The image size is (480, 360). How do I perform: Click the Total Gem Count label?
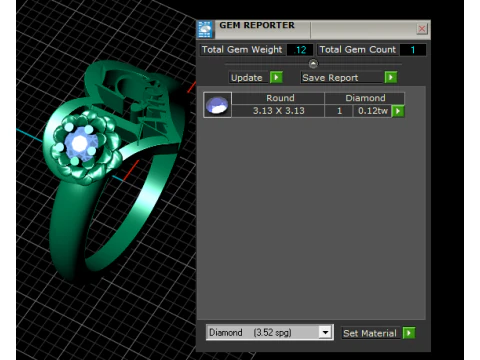tap(358, 50)
